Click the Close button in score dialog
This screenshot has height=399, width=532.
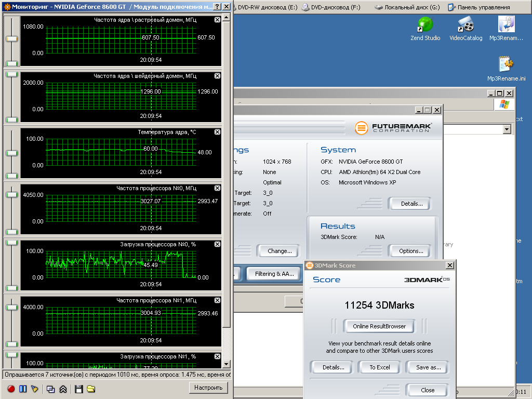tap(428, 390)
